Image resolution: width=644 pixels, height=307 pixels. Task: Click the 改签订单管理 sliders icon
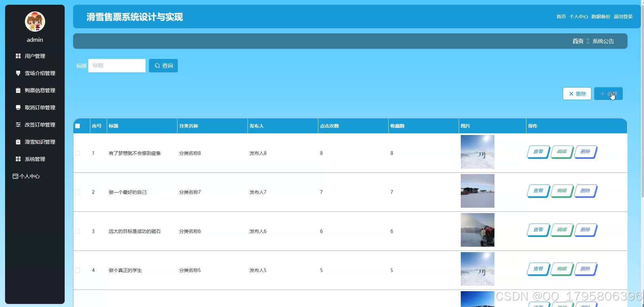[18, 125]
